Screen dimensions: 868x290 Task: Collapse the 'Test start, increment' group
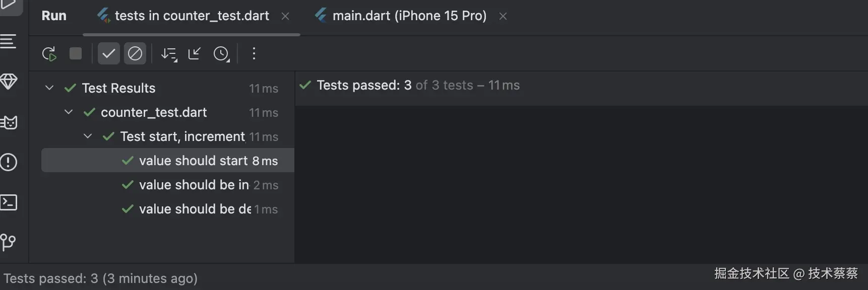tap(88, 136)
